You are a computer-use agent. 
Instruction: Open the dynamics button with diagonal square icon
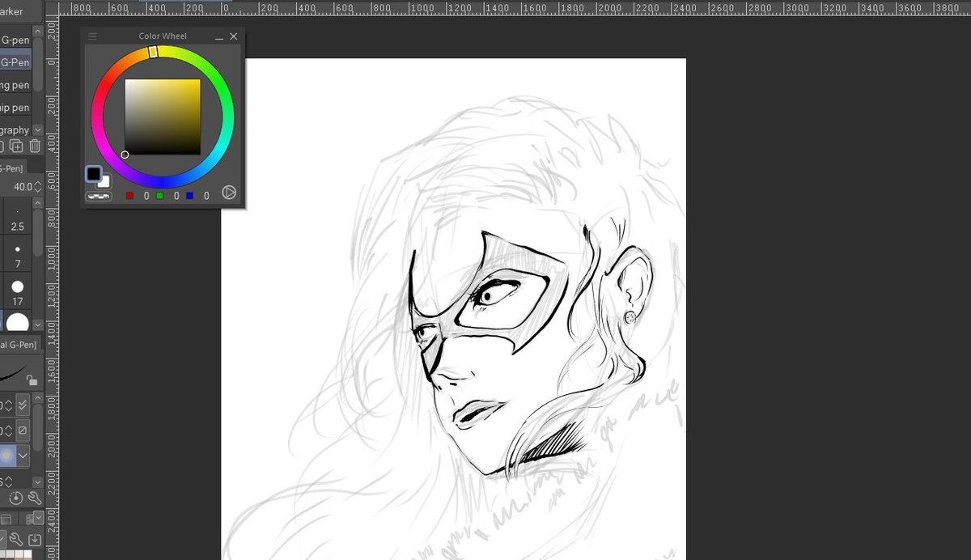(x=23, y=430)
